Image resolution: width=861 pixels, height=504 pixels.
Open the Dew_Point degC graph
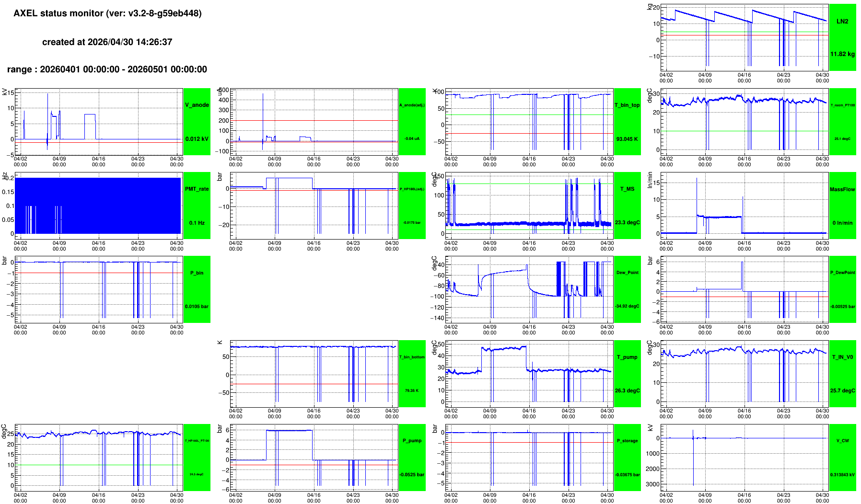[529, 289]
